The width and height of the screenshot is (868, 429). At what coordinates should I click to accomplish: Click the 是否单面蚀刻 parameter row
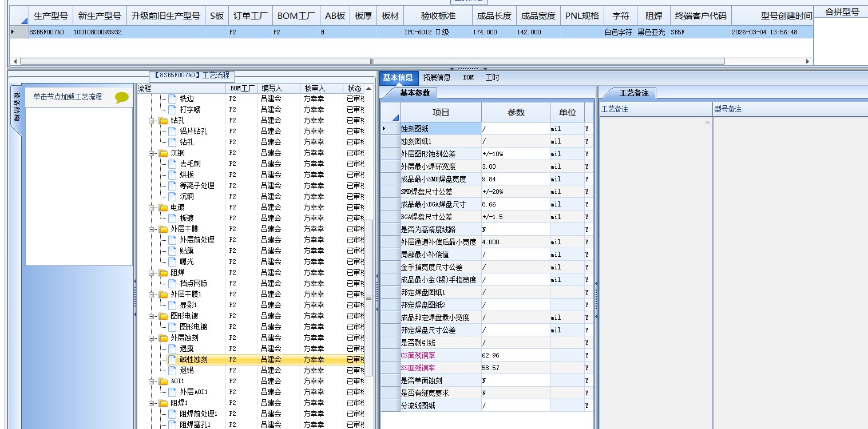pos(487,380)
